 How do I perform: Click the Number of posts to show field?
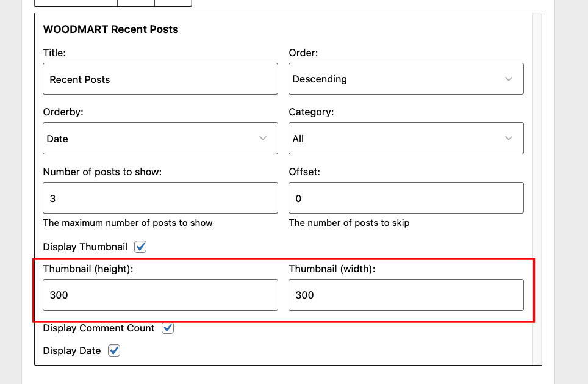pyautogui.click(x=160, y=198)
